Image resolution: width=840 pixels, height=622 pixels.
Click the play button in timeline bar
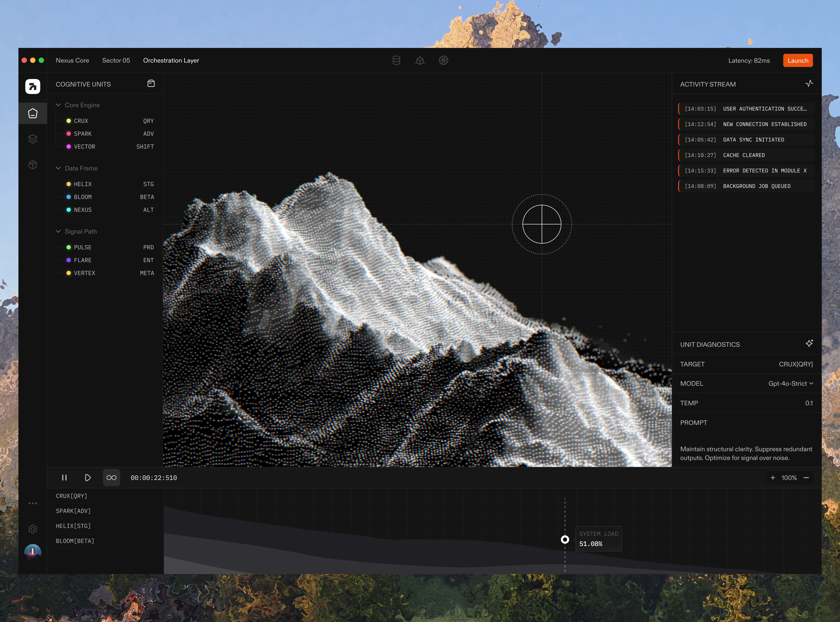(88, 478)
